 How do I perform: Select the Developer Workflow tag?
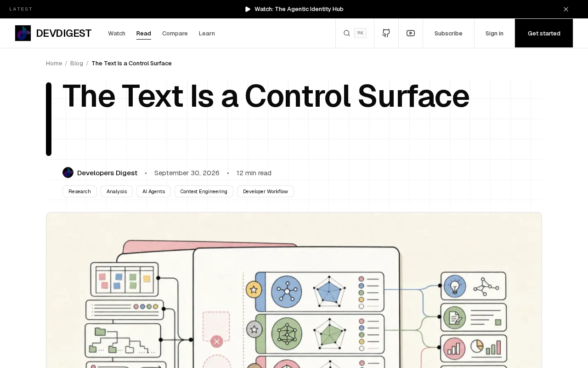pos(266,191)
